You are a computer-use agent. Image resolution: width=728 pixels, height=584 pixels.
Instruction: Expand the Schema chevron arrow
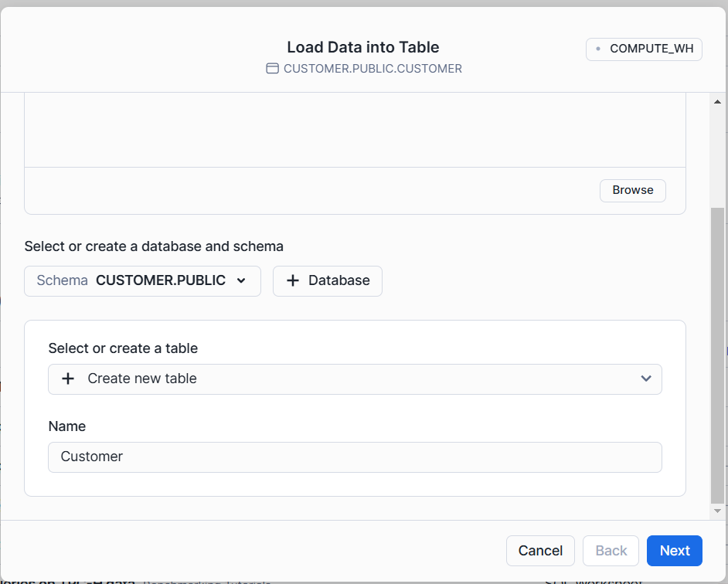pyautogui.click(x=241, y=281)
